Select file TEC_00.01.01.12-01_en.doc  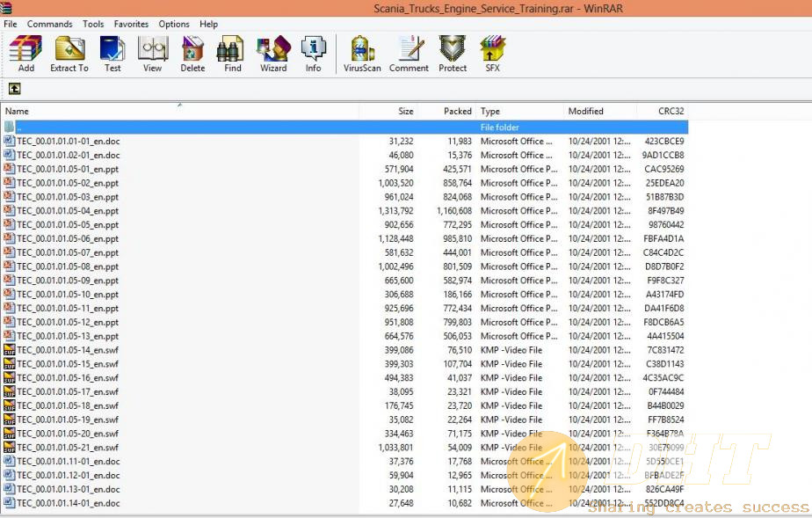point(344,476)
